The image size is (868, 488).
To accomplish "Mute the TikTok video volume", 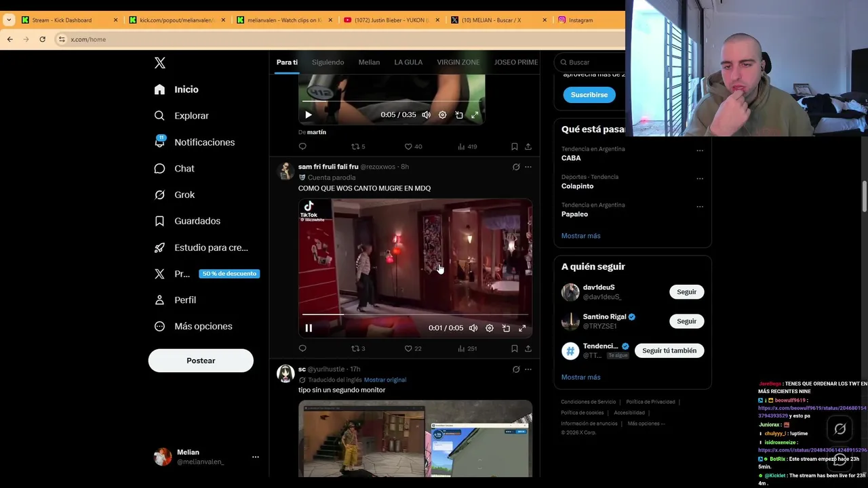I will point(473,328).
